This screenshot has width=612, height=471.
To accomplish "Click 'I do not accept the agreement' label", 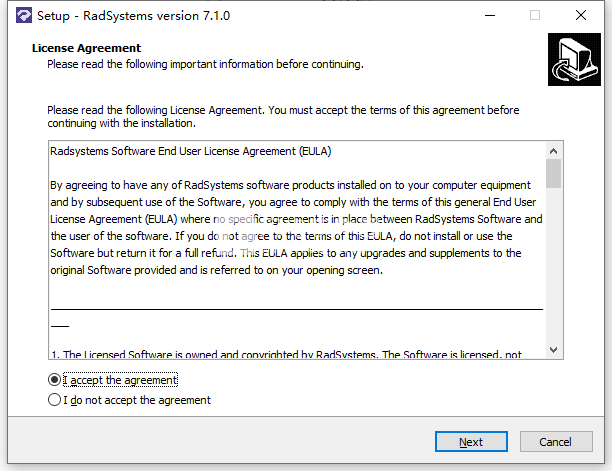I will 137,400.
